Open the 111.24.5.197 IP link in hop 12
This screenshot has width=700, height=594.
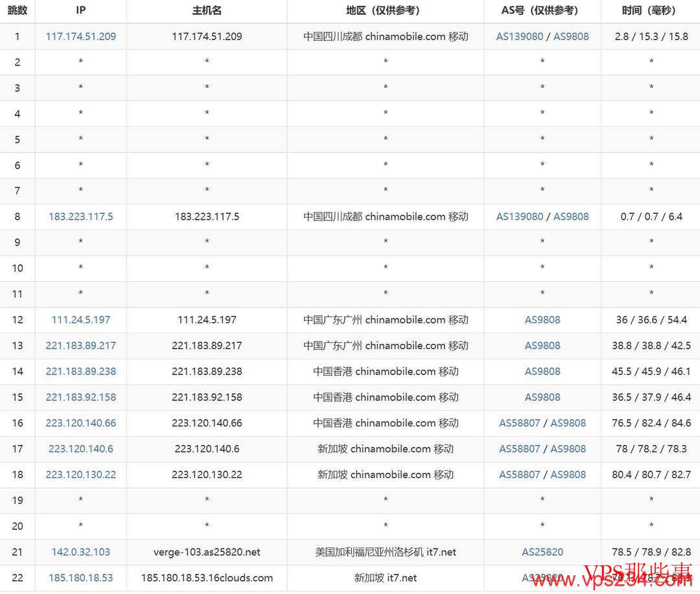tap(81, 320)
